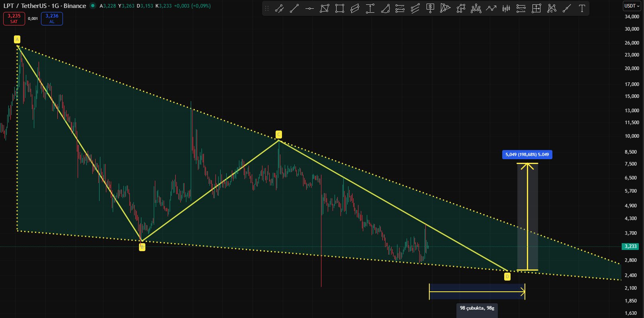Click the low value D3,153
Viewport: 644px width, 318px height.
pyautogui.click(x=145, y=6)
